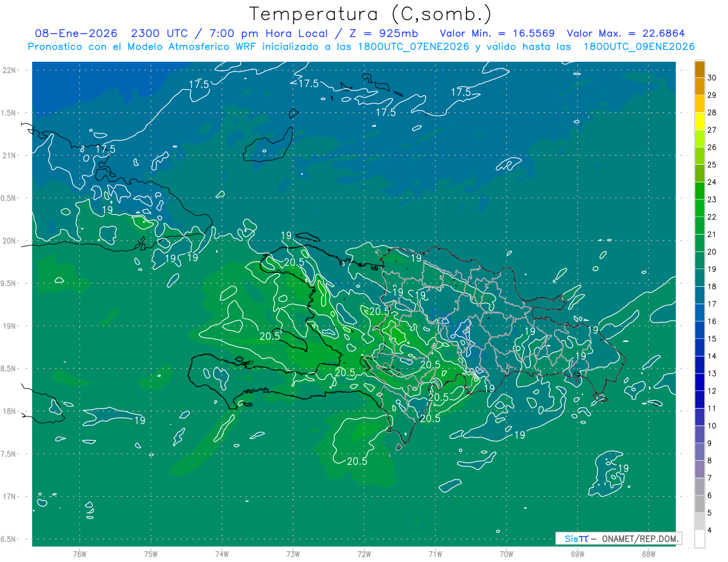Click the "72W" longitude axis label
Screen dimensions: 728x562
pos(364,554)
